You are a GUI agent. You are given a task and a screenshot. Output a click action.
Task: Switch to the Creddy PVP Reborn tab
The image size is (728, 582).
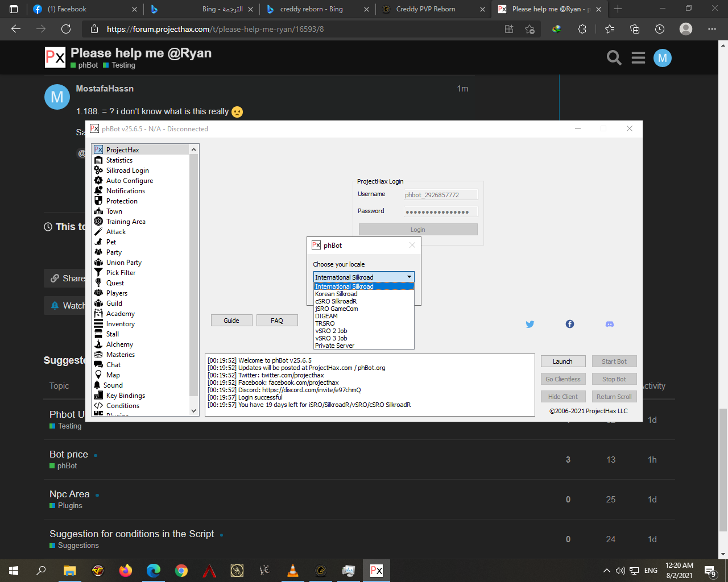pyautogui.click(x=425, y=9)
